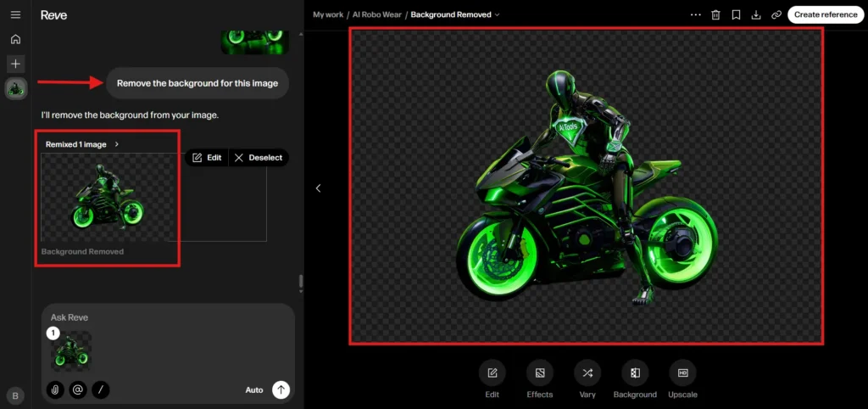The width and height of the screenshot is (868, 409).
Task: Select the Background Removed thumbnail in chat
Action: coord(106,199)
